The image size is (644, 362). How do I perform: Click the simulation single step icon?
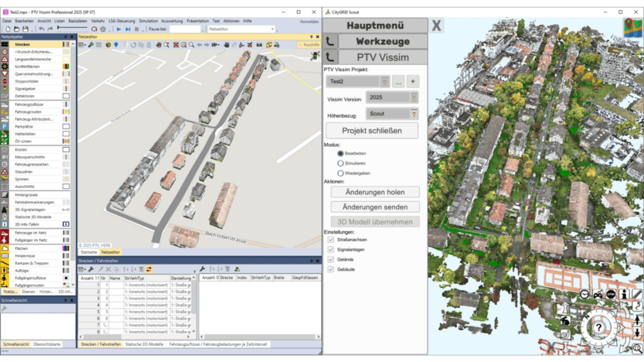pyautogui.click(x=128, y=29)
